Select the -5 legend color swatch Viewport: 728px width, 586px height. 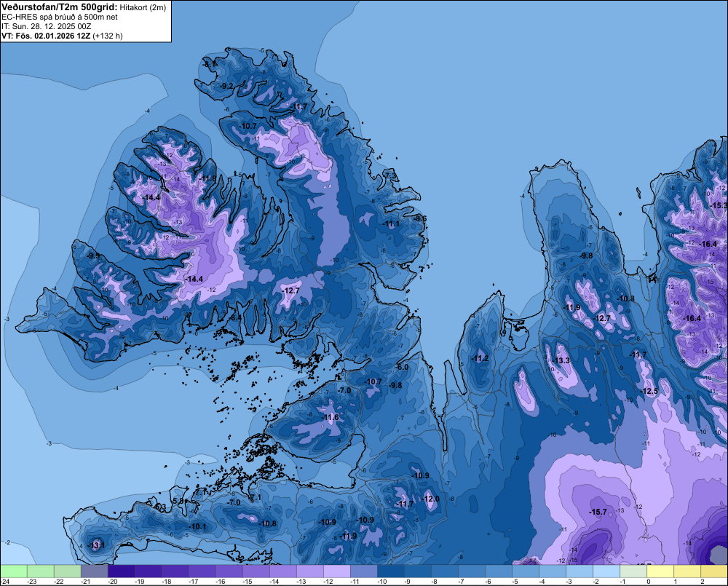coord(525,571)
